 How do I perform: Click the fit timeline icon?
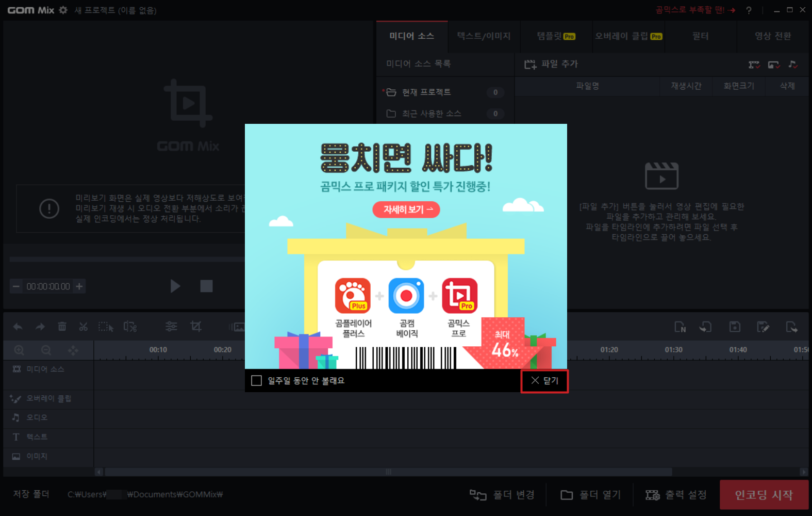pyautogui.click(x=73, y=350)
